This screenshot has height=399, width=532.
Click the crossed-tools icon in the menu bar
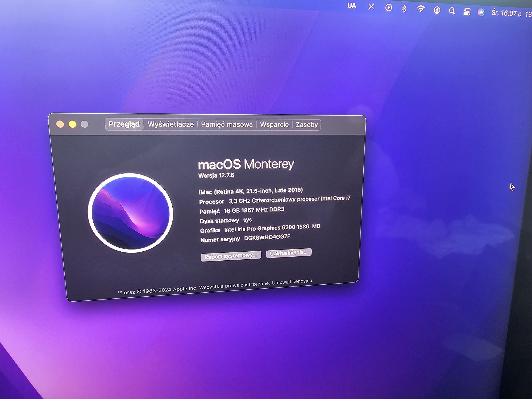point(371,6)
